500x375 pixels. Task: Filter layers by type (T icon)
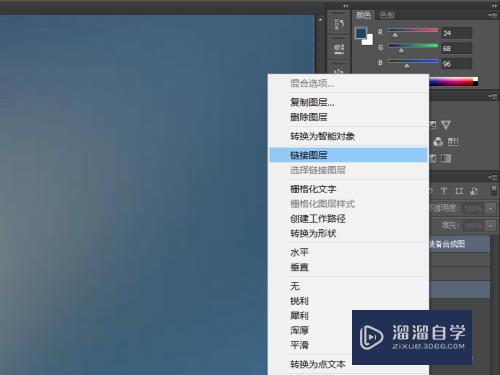coord(444,191)
